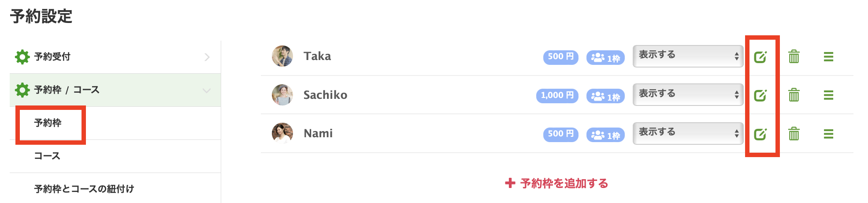Edit the Taka reservation slot

tap(760, 57)
